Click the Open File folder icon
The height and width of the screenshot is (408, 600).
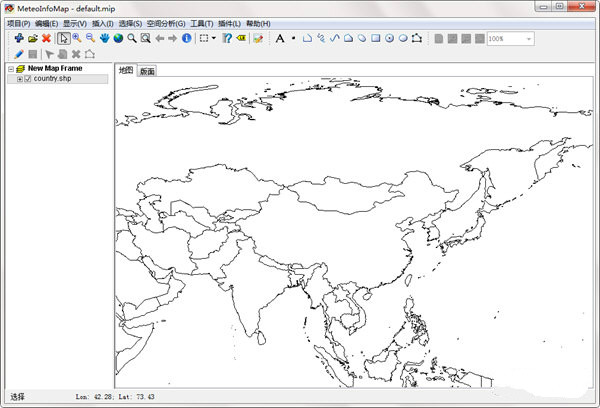pos(32,38)
